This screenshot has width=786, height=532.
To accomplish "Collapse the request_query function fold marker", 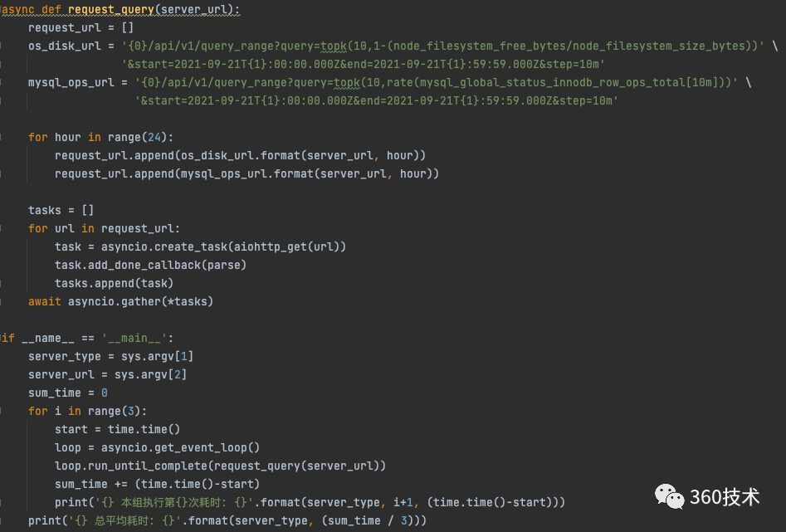I will coord(2,10).
